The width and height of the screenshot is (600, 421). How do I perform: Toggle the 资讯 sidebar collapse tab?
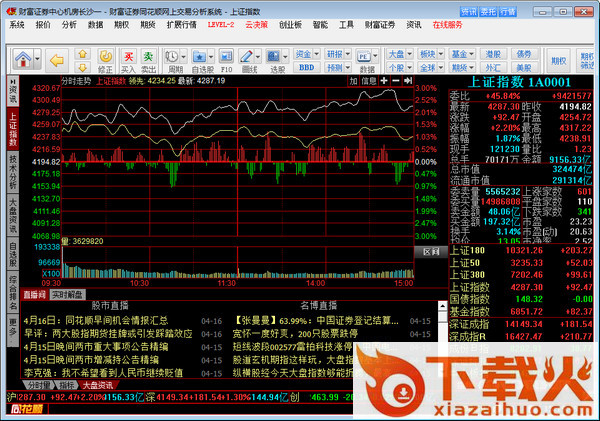click(13, 91)
